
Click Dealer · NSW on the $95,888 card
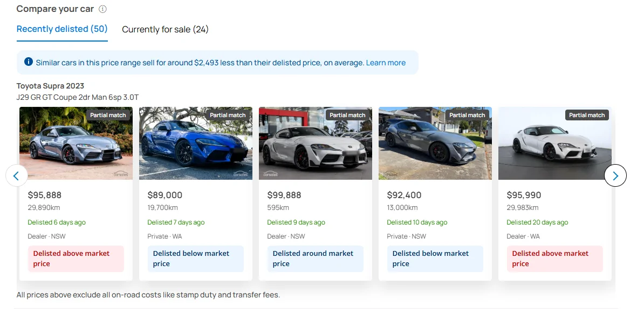click(46, 236)
